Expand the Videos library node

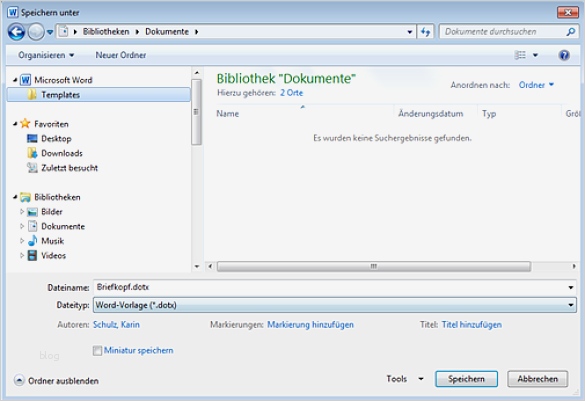point(22,255)
